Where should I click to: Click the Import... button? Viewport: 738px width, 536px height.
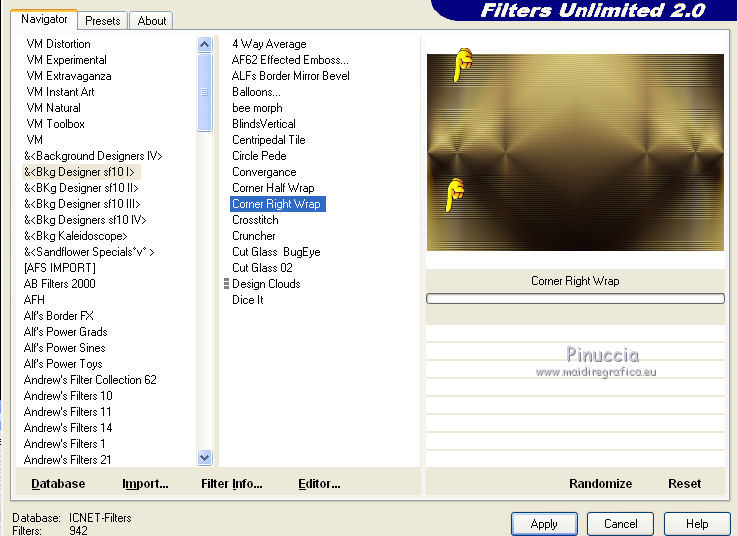[x=145, y=483]
